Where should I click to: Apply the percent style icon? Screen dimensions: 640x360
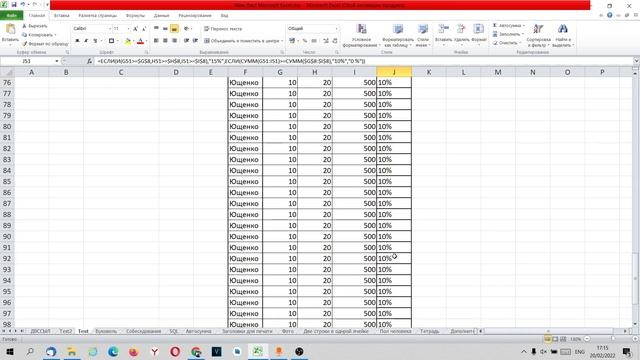(304, 41)
